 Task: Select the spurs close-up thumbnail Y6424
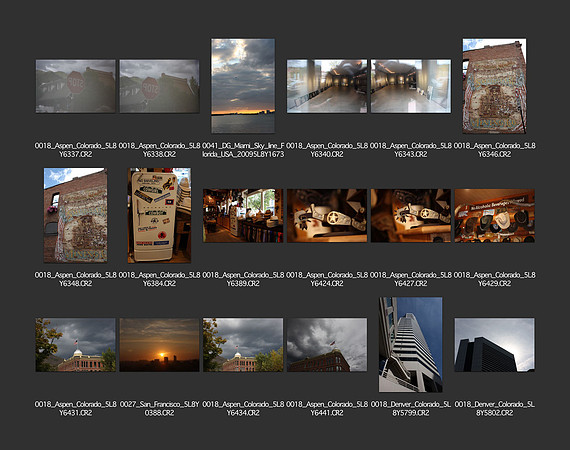(x=327, y=216)
